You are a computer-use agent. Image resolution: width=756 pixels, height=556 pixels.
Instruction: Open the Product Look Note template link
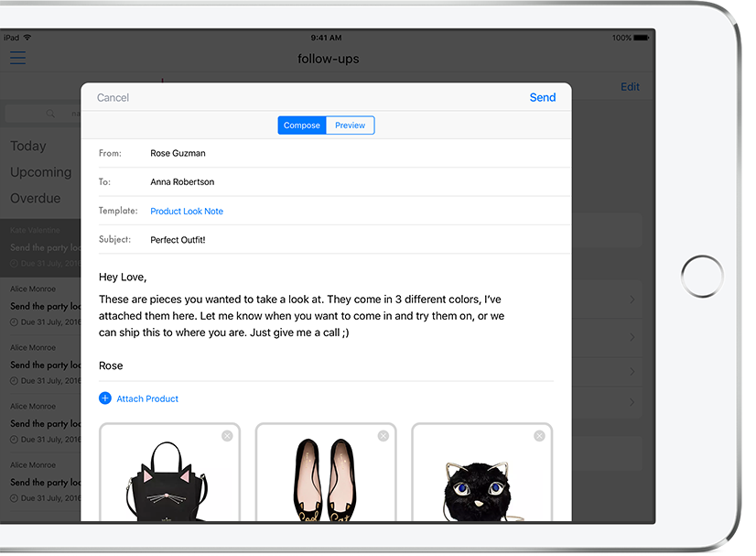click(x=187, y=211)
